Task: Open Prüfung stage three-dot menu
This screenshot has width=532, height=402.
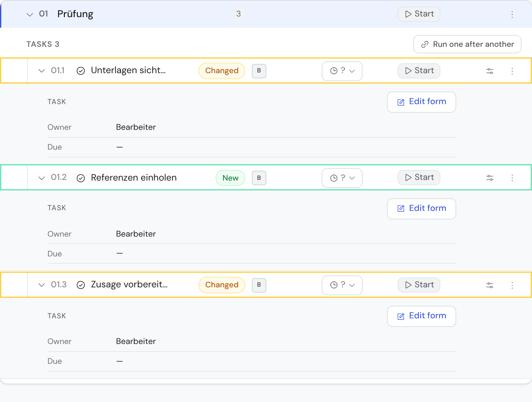Action: (x=512, y=14)
